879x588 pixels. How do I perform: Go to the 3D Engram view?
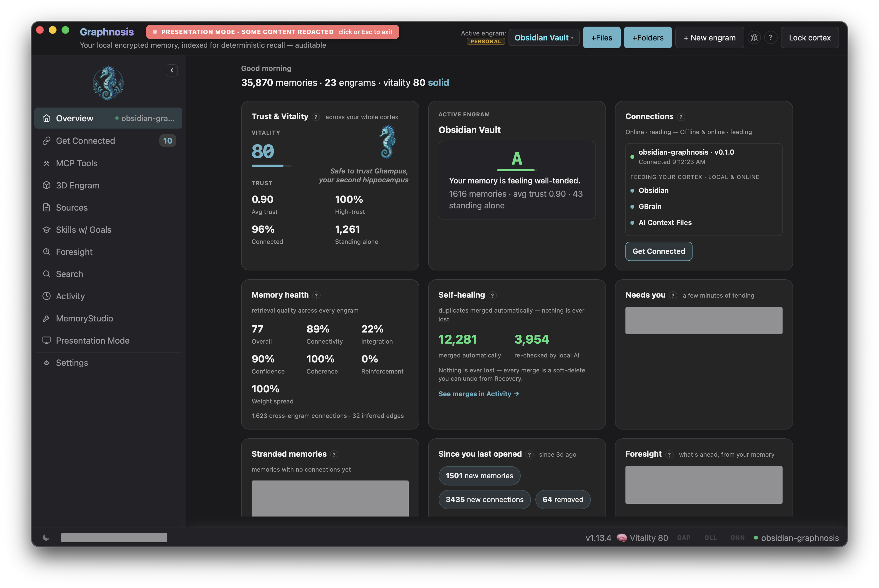[108, 185]
